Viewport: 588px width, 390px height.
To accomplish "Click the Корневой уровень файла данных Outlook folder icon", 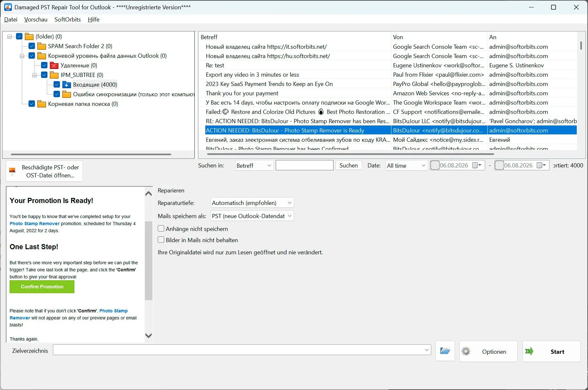I will click(x=42, y=56).
